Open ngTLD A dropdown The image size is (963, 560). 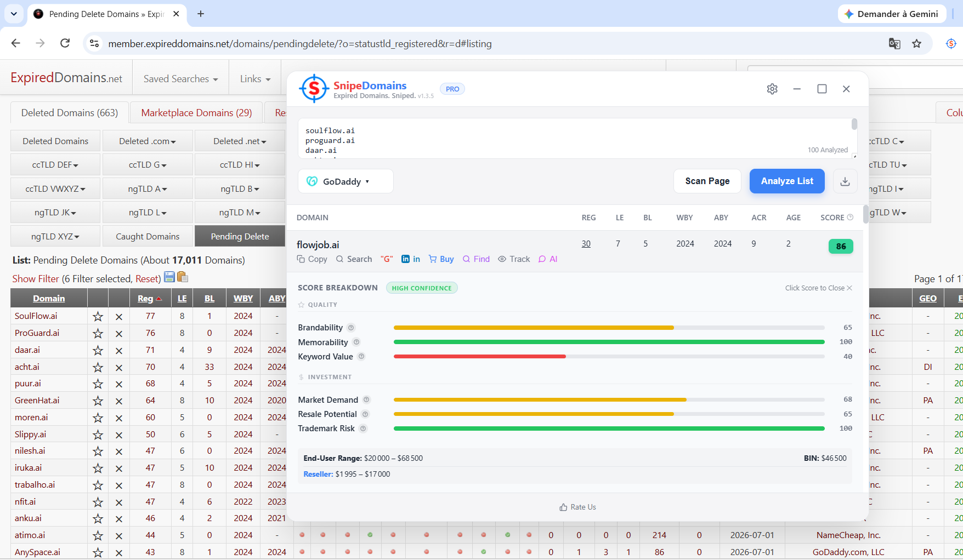[148, 188]
